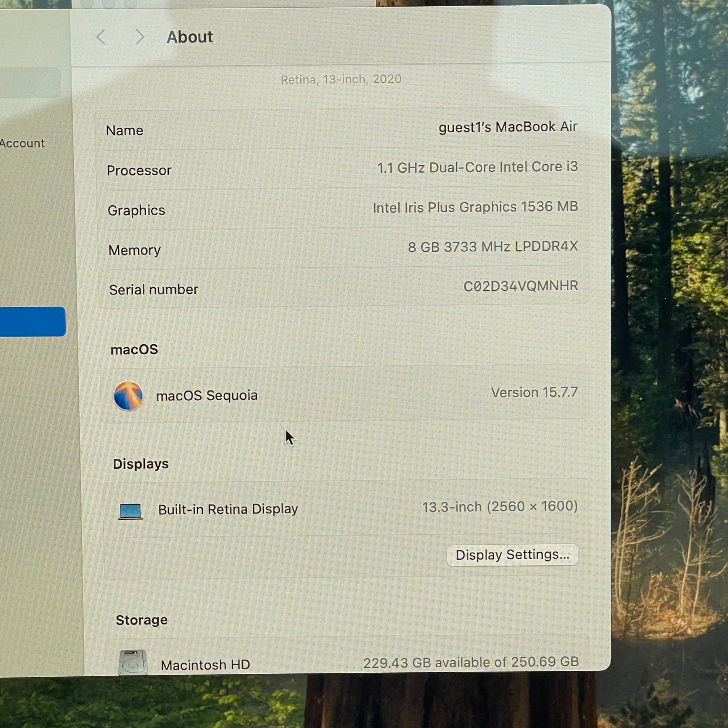Click Version 15.7.7 text
Screen dimensions: 728x728
pyautogui.click(x=534, y=392)
